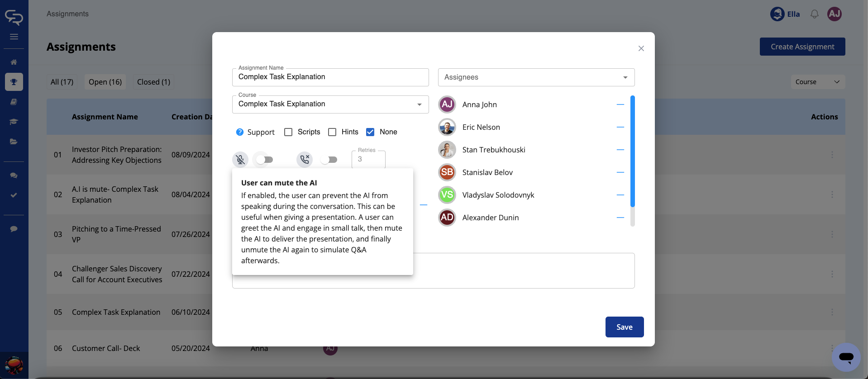
Task: Click the Save button
Action: pyautogui.click(x=624, y=327)
